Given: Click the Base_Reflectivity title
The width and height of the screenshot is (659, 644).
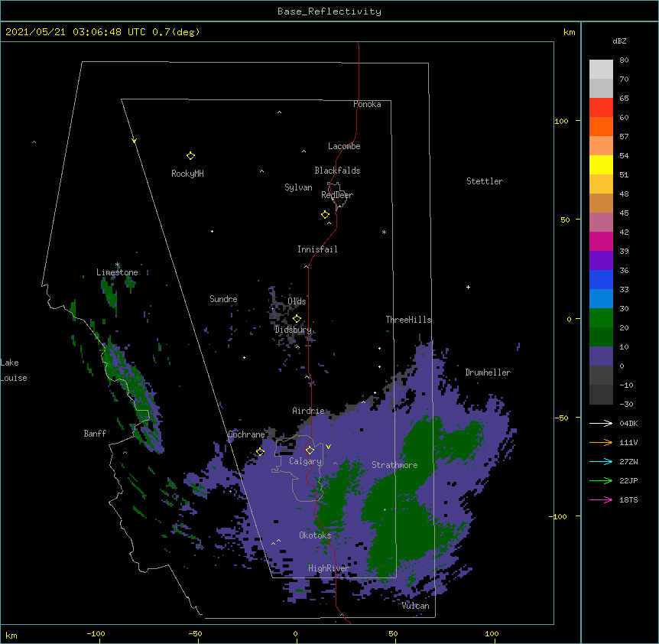Looking at the screenshot, I should (329, 11).
